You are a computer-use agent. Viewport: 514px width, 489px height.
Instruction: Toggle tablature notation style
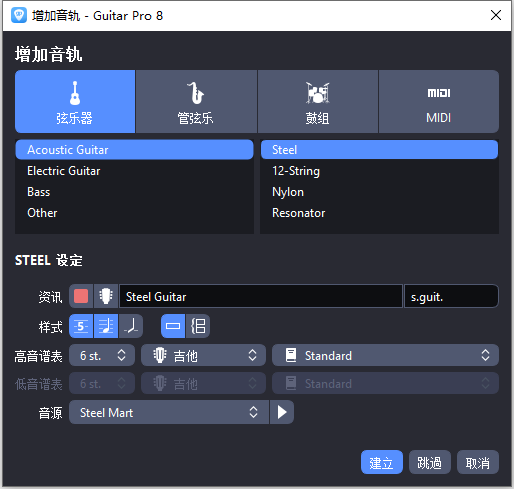pos(81,326)
